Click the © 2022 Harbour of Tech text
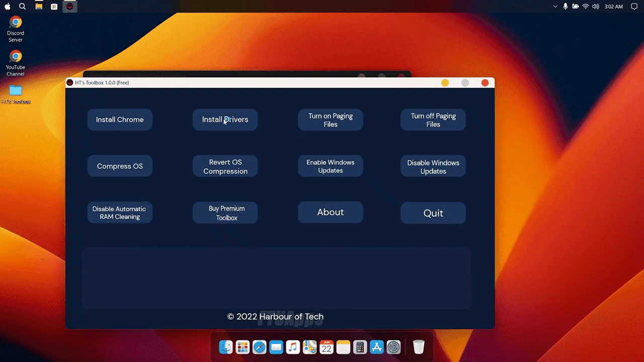Image resolution: width=644 pixels, height=362 pixels. pyautogui.click(x=275, y=316)
